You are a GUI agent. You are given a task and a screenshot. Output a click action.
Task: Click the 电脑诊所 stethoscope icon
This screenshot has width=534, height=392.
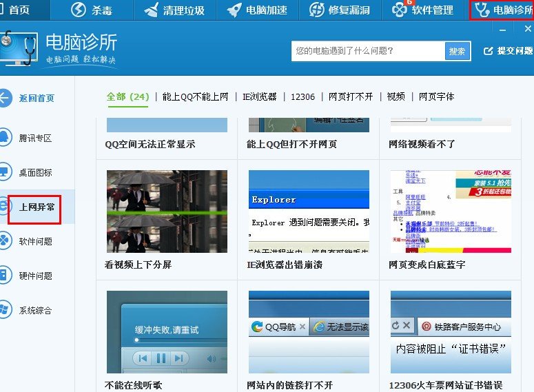coord(482,10)
